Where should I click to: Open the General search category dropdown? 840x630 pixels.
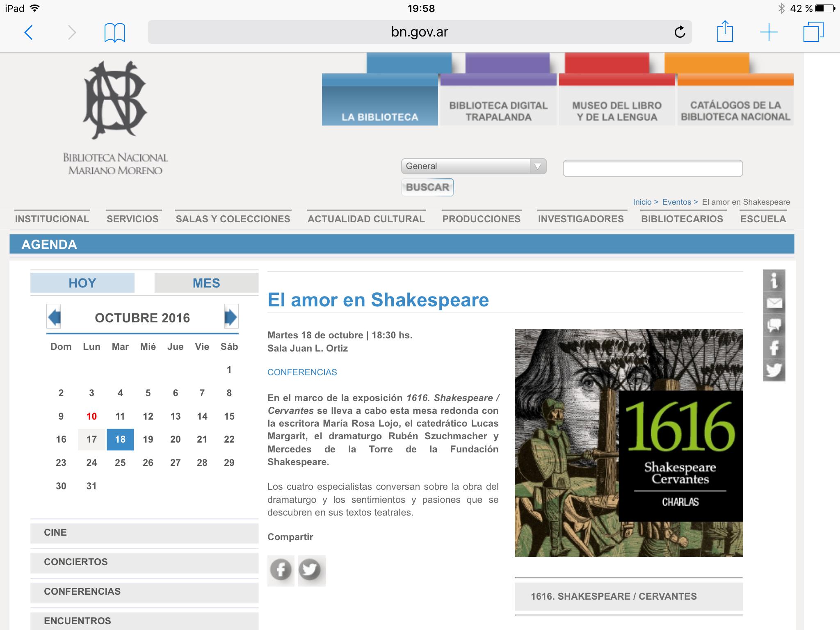[474, 166]
